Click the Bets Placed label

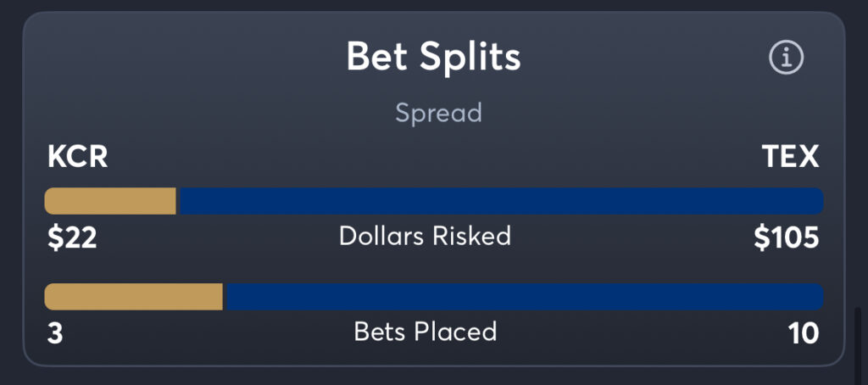coord(426,332)
